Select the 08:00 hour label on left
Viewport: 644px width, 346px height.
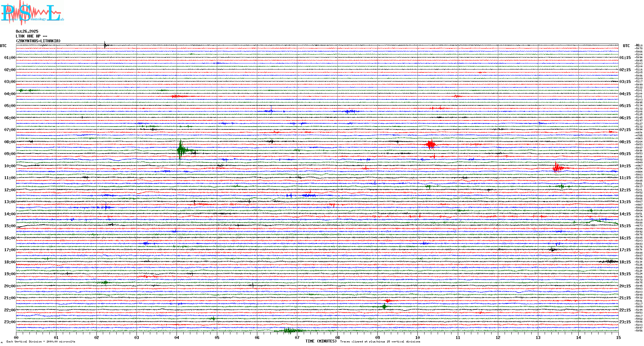[10, 142]
